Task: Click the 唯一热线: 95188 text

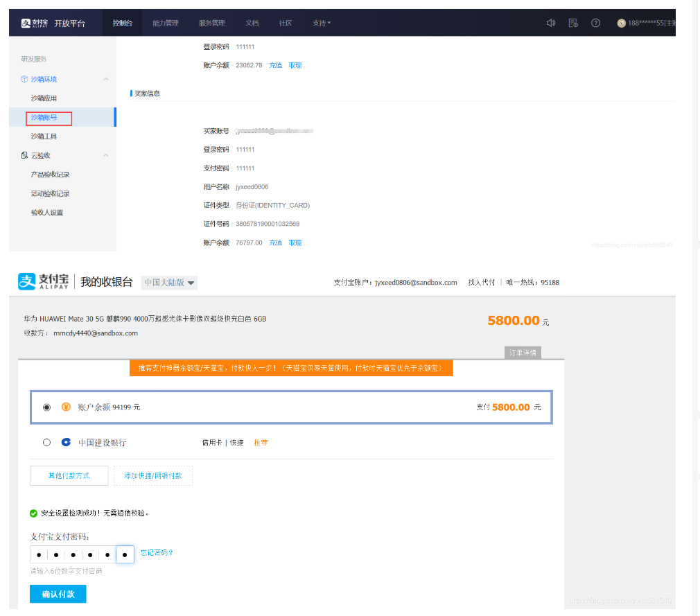Action: pyautogui.click(x=532, y=282)
